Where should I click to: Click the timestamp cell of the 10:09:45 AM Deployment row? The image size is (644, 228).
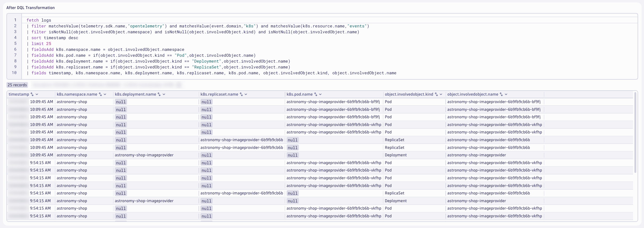tap(31, 155)
